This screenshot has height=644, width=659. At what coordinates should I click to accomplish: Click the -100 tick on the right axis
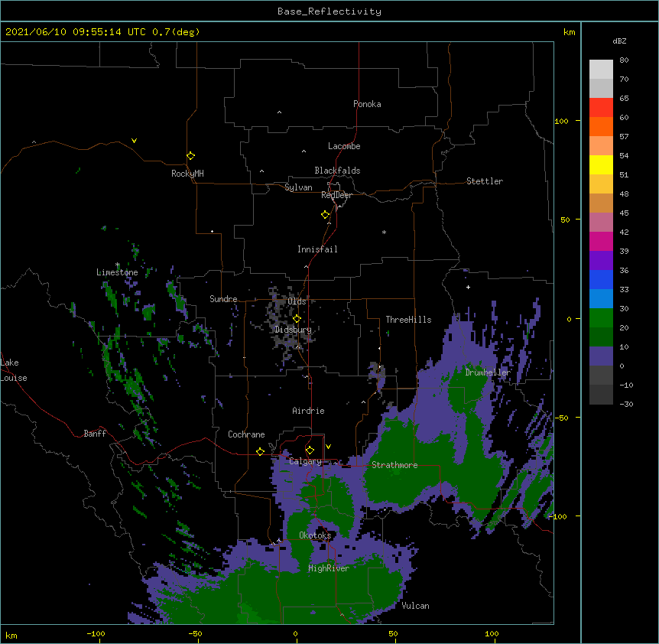[559, 516]
